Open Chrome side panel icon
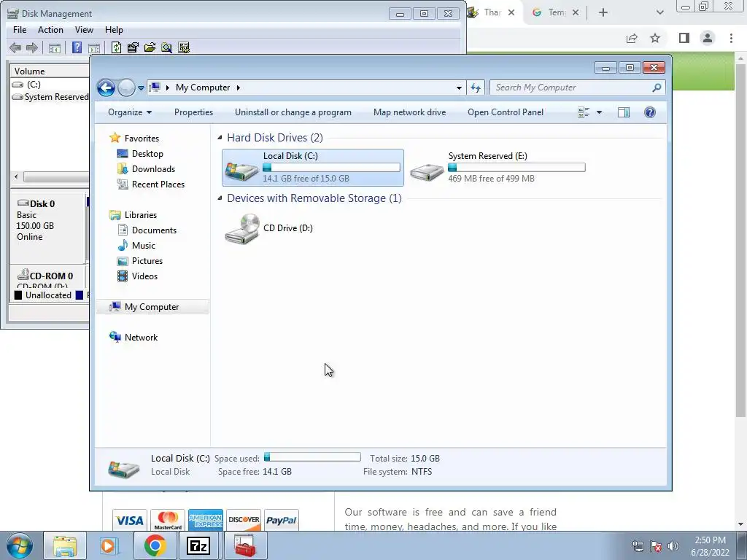The width and height of the screenshot is (747, 560). tap(684, 38)
